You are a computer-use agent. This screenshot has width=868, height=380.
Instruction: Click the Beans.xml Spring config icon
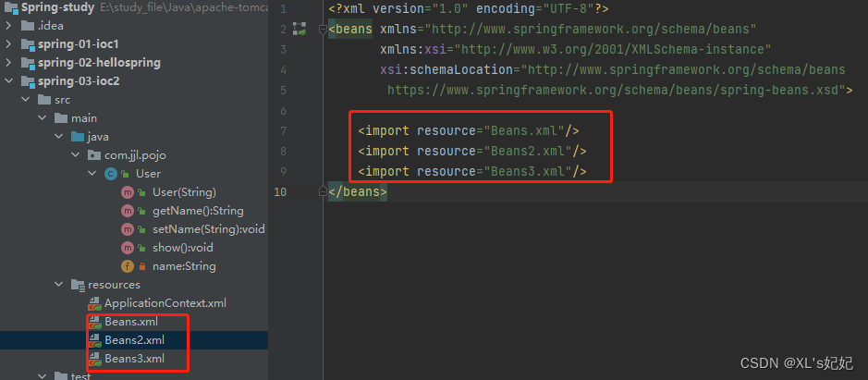point(94,322)
